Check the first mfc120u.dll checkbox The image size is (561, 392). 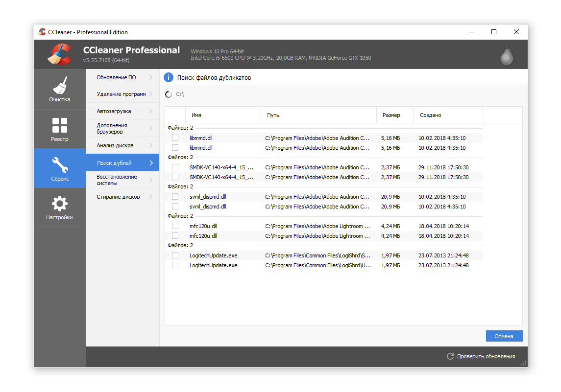[x=175, y=226]
